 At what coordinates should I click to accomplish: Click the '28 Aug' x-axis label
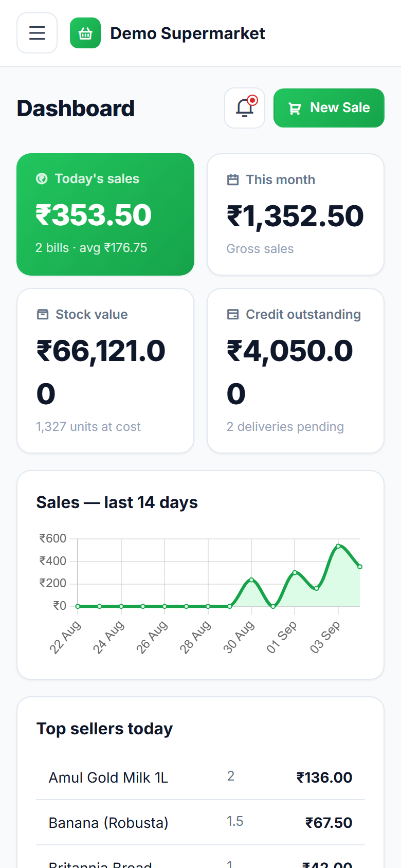coord(195,637)
